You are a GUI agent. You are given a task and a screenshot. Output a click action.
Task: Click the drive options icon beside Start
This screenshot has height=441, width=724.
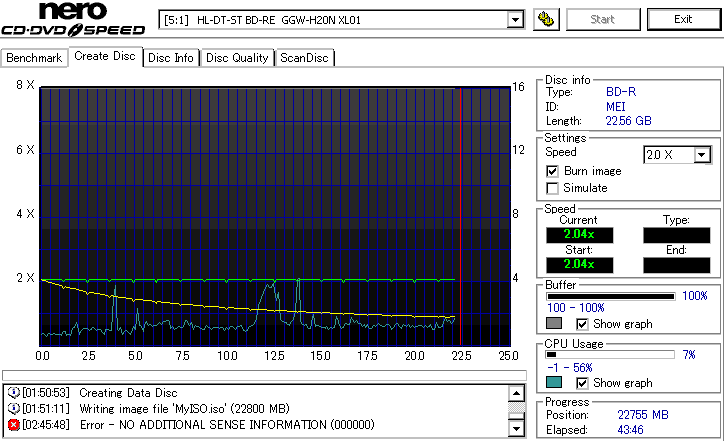(546, 19)
